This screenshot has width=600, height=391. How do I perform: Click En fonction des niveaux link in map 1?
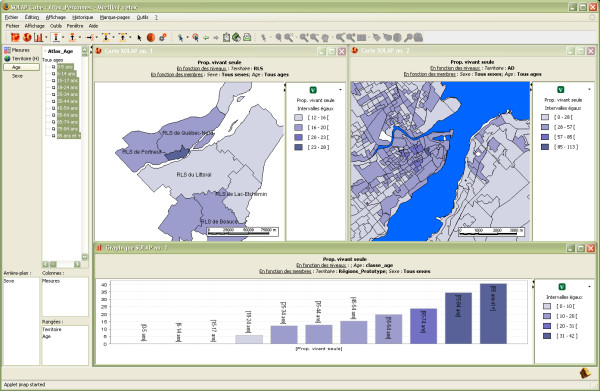[x=202, y=68]
